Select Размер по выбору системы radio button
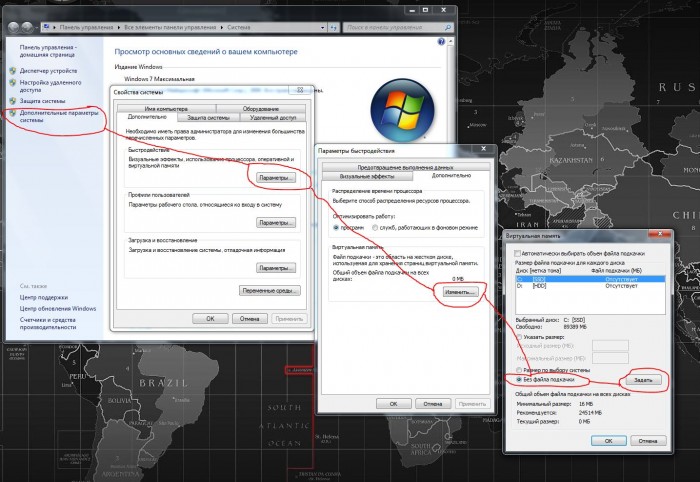The height and width of the screenshot is (482, 700). 519,370
